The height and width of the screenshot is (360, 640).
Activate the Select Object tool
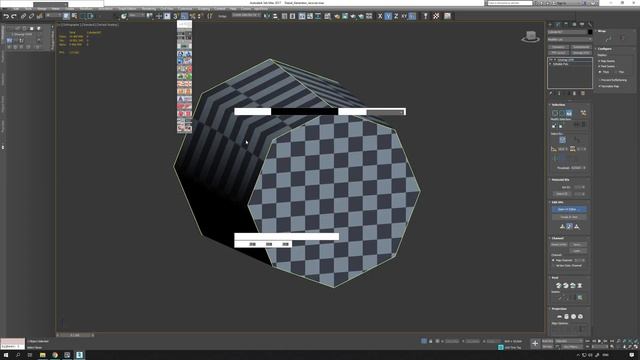pos(66,16)
